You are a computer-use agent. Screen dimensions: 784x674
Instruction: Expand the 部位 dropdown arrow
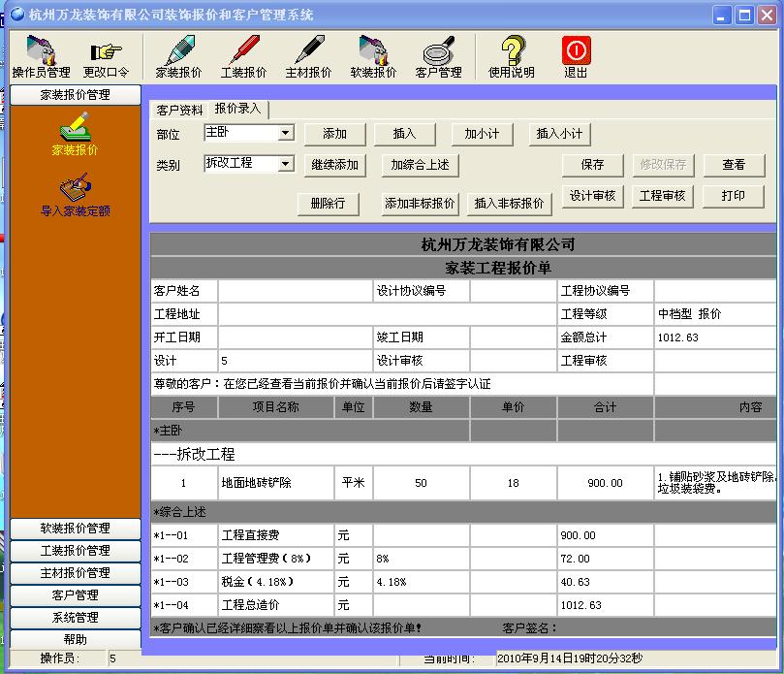coord(286,133)
